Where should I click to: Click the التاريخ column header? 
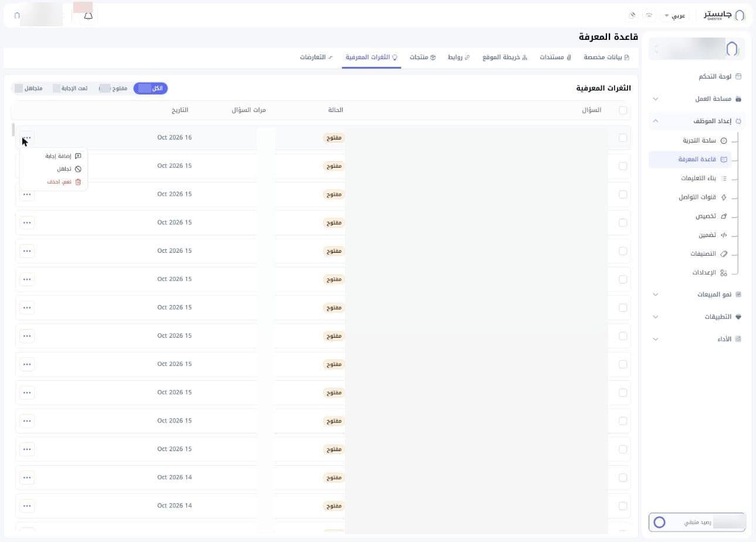180,110
